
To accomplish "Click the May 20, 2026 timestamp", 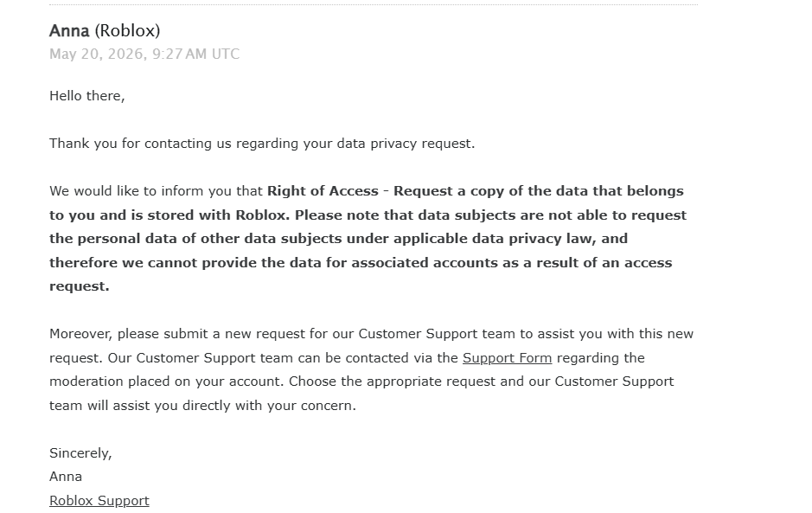I will coord(144,54).
